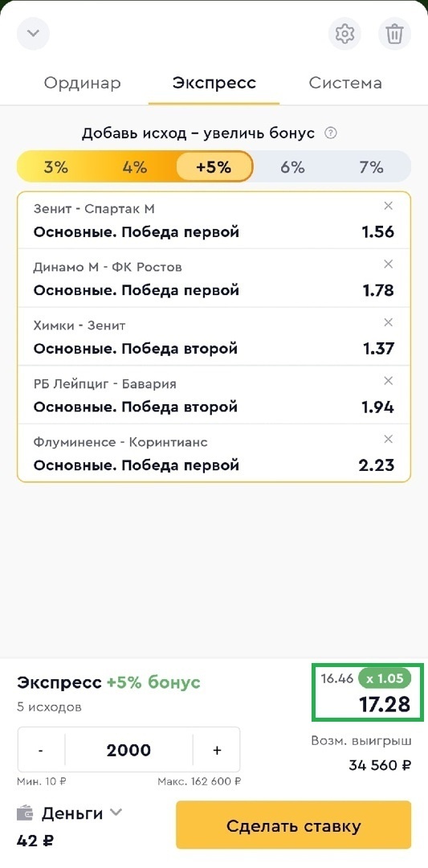The width and height of the screenshot is (428, 868).
Task: Switch to Ординар tab
Action: (x=83, y=83)
